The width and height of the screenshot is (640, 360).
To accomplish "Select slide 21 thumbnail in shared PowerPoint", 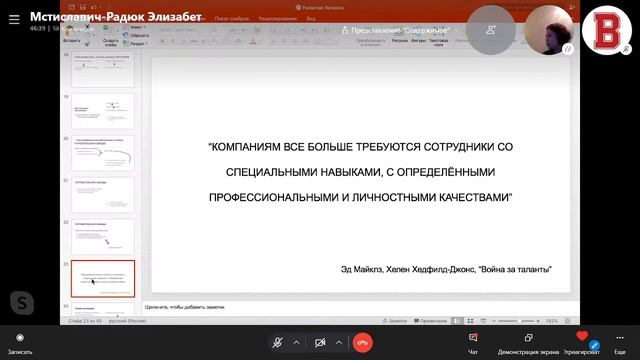I will (103, 195).
